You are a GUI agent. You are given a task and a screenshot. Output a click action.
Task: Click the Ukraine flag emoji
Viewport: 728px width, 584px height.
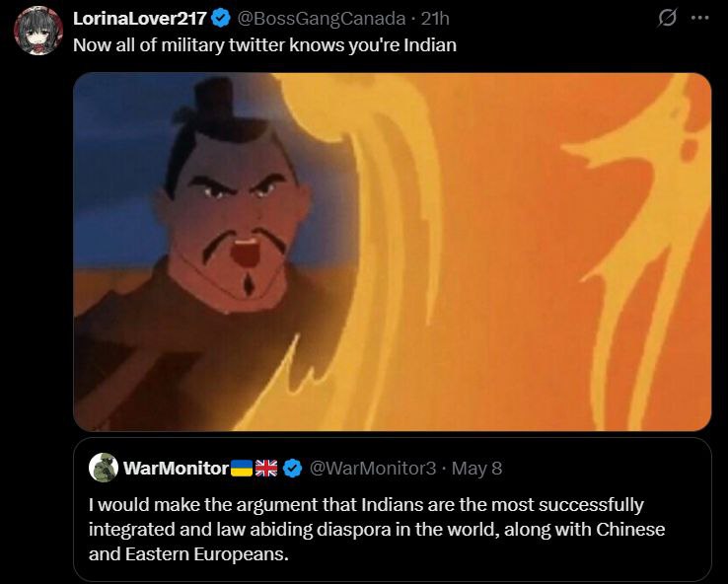pos(242,468)
